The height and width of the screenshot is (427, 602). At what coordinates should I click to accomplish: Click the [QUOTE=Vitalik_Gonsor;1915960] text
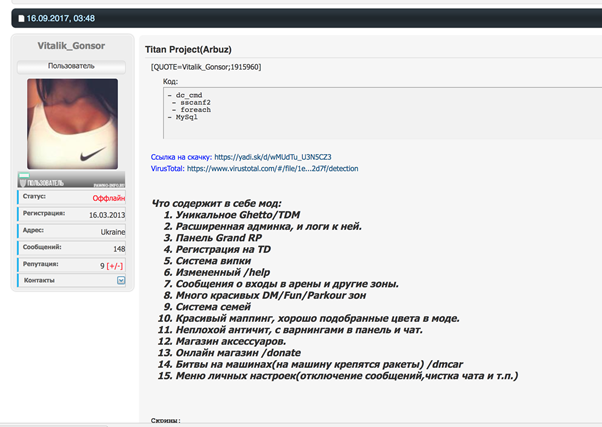(x=206, y=67)
